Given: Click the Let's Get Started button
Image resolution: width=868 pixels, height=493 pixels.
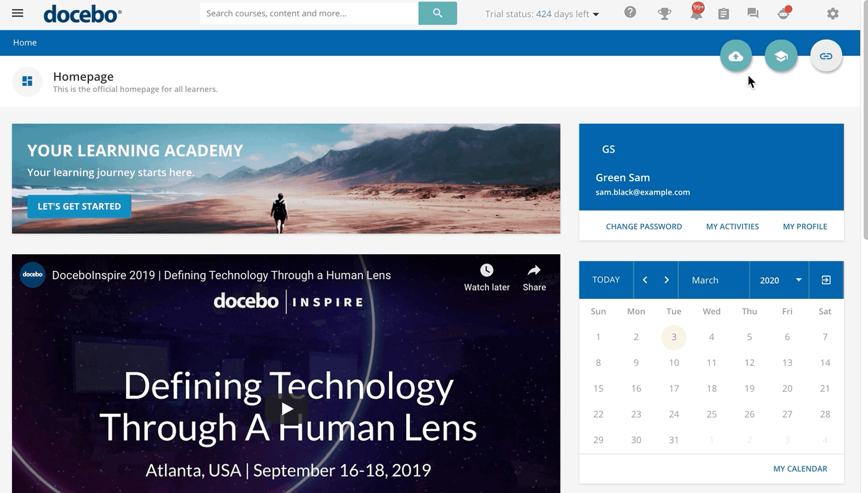Looking at the screenshot, I should (79, 206).
